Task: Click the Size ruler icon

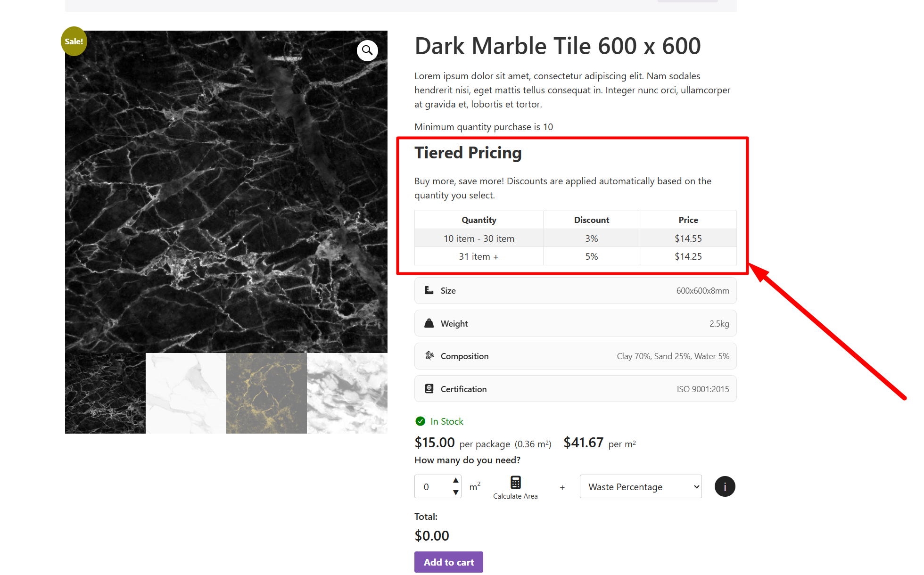Action: click(x=429, y=290)
